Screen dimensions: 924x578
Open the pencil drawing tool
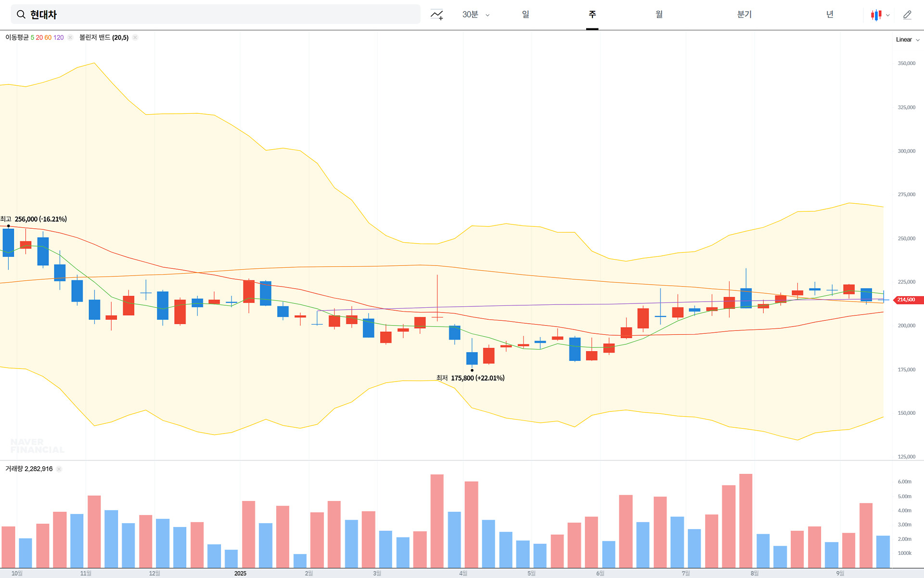point(907,15)
